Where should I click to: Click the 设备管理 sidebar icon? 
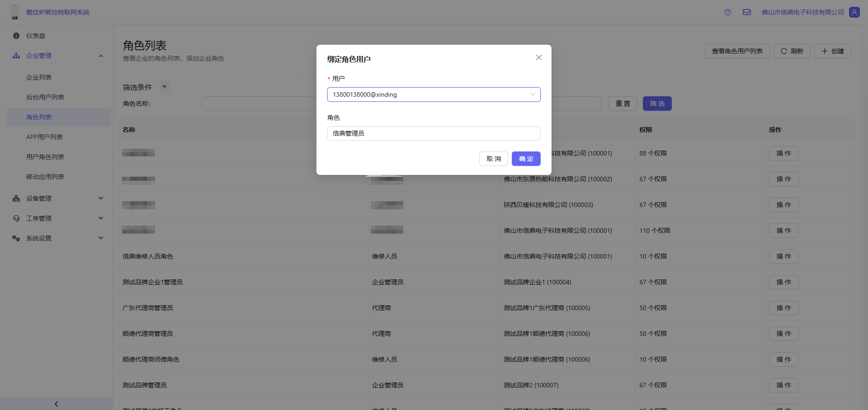[x=16, y=198]
